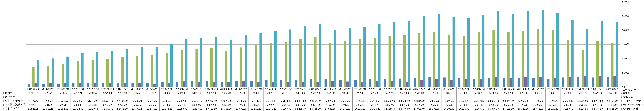Select the 短期有利子負債 row label in the data table
The height and width of the screenshot is (111, 644).
[14, 101]
